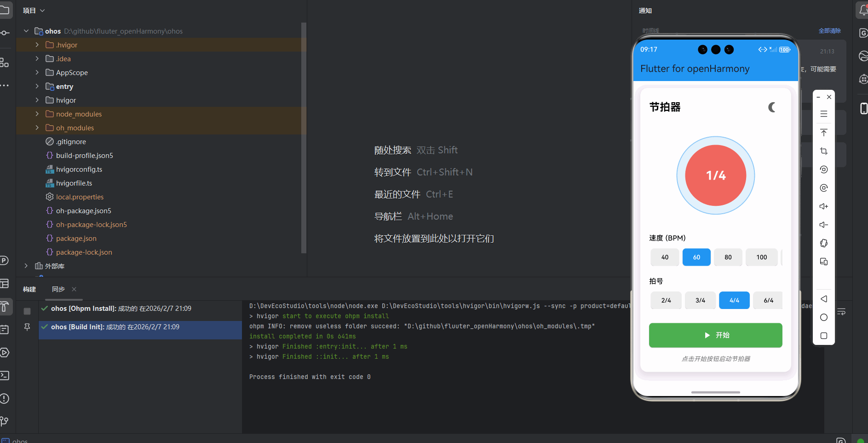This screenshot has height=443, width=868.
Task: Rotate emulator screen counterclockwise
Action: [x=824, y=169]
